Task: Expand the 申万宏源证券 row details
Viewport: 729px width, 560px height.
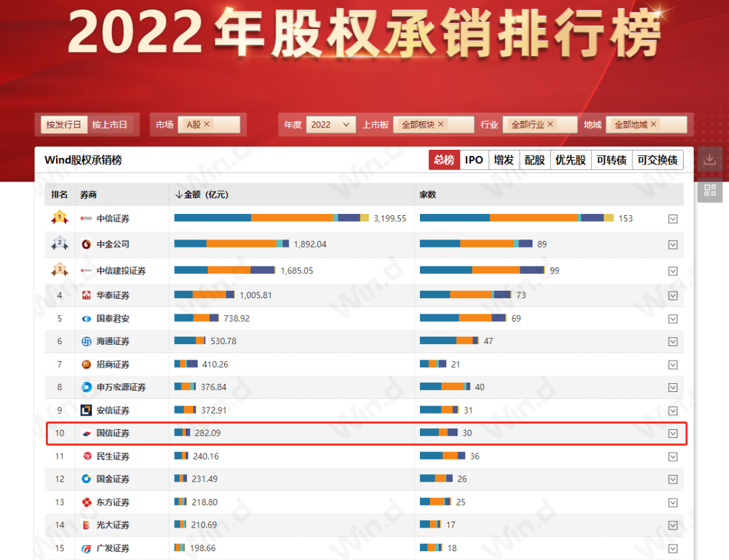Action: coord(673,387)
